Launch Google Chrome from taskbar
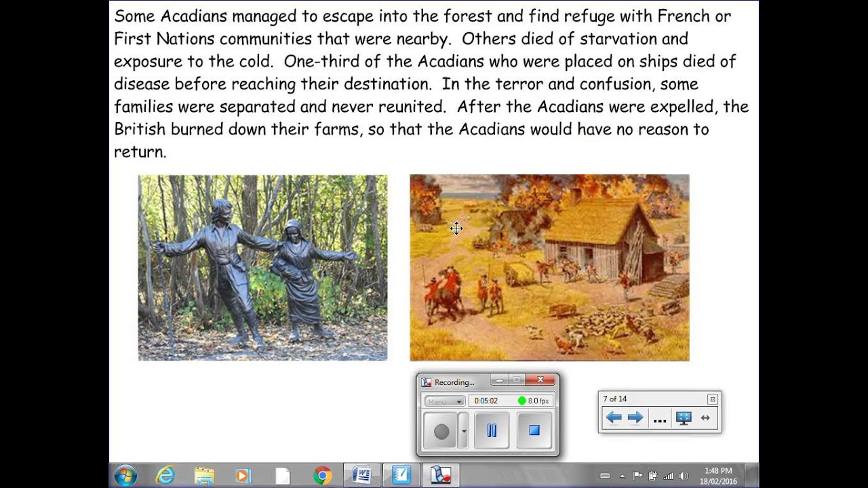 (322, 476)
